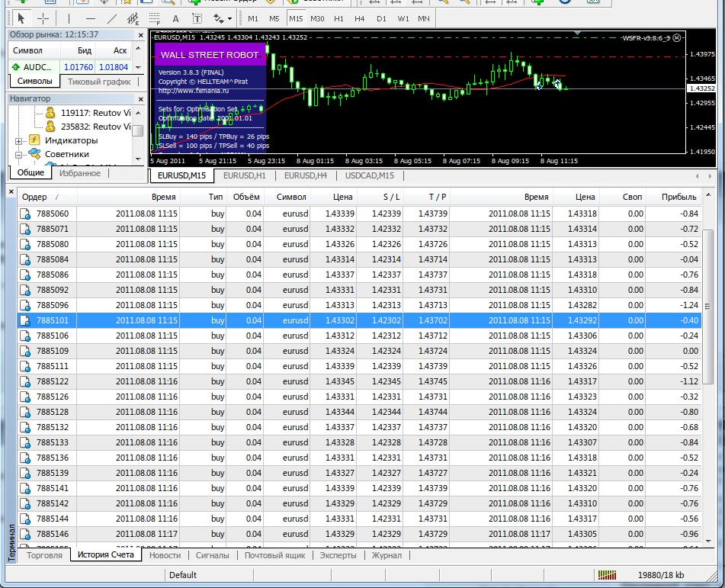Switch chart to W1 timeframe
Screen dimensions: 725x588
pyautogui.click(x=403, y=18)
